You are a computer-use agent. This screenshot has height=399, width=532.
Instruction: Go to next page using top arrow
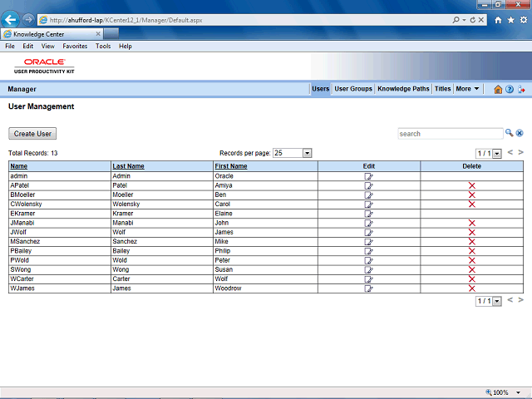[x=521, y=153]
